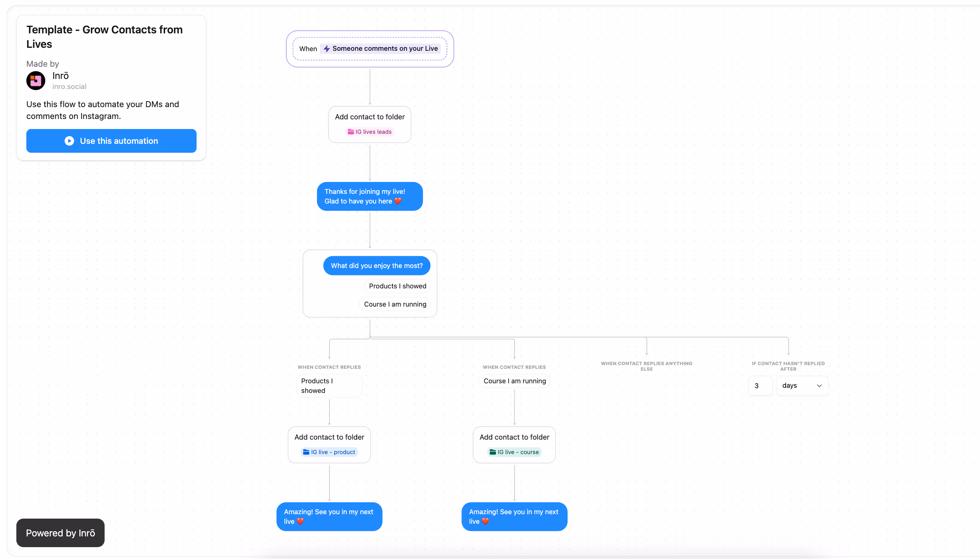980x559 pixels.
Task: Click the day count field showing 3
Action: [760, 386]
